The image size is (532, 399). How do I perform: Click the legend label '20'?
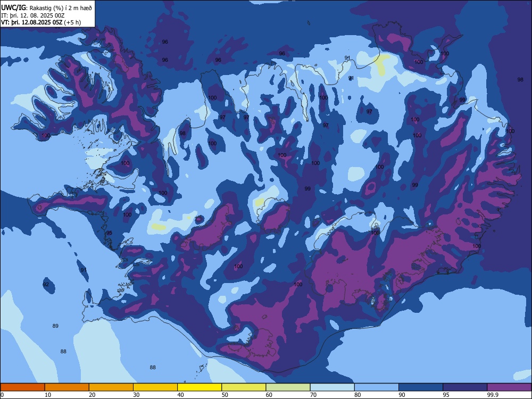[x=92, y=395]
